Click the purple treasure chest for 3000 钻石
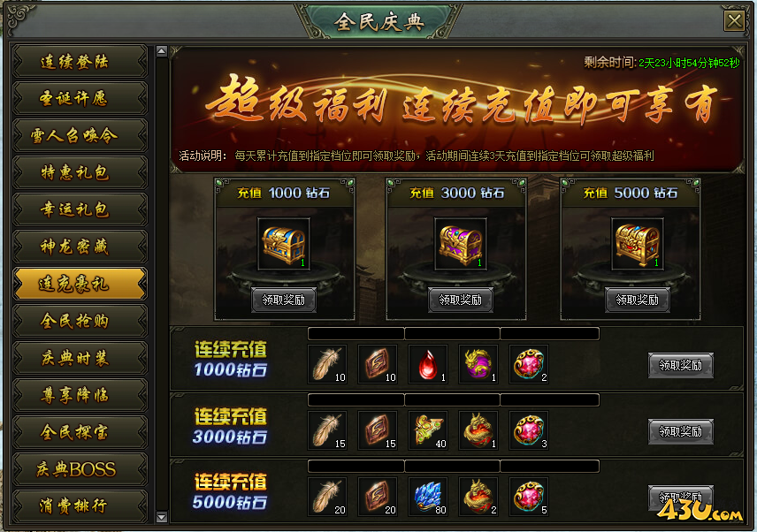757x532 pixels. 461,244
